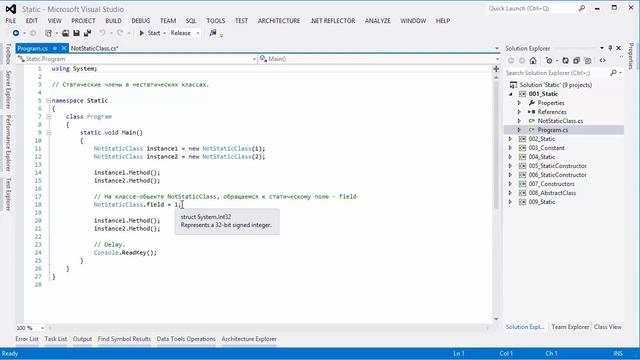Expand the Properties node

coord(519,103)
